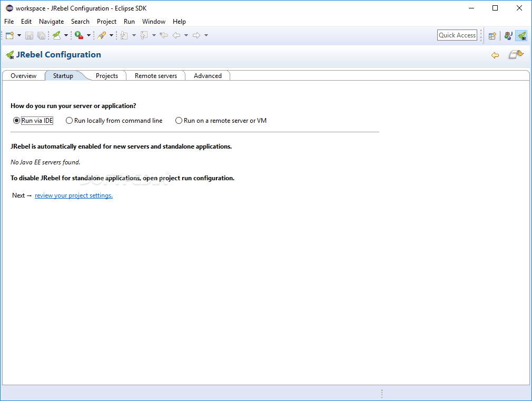Click the yellow back arrow in JRebel header
The image size is (532, 401).
pyautogui.click(x=495, y=55)
